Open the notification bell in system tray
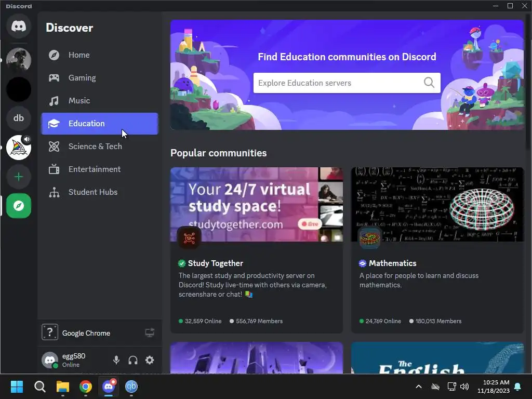 [x=518, y=387]
